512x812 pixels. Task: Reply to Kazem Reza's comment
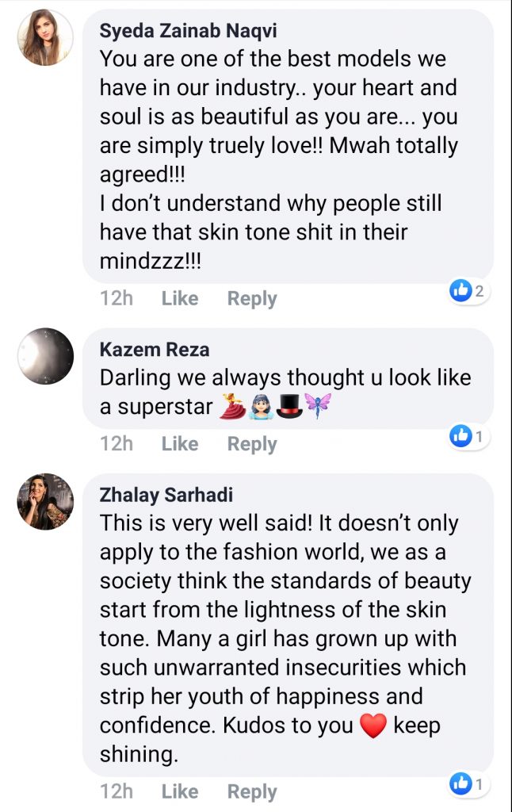coord(252,444)
